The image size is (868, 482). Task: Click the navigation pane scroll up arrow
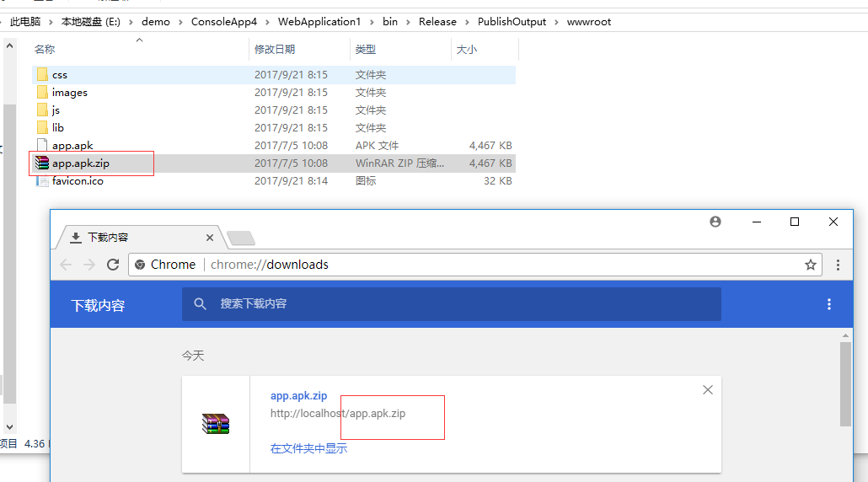[x=9, y=46]
